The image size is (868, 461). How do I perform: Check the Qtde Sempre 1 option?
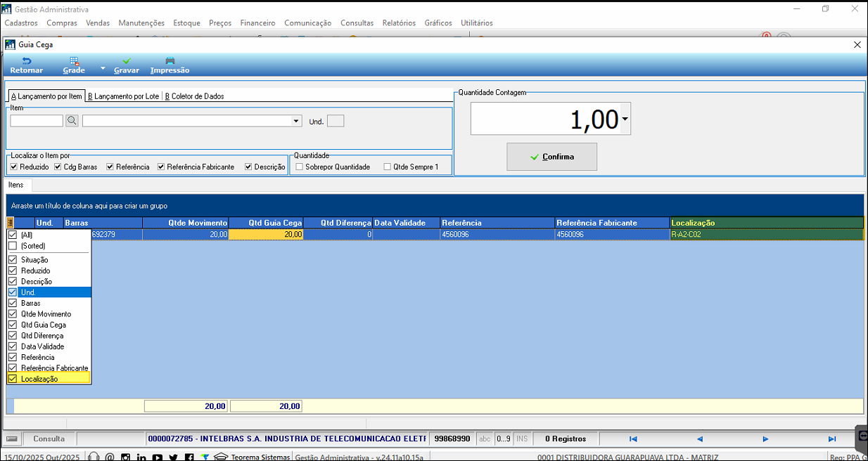point(388,167)
